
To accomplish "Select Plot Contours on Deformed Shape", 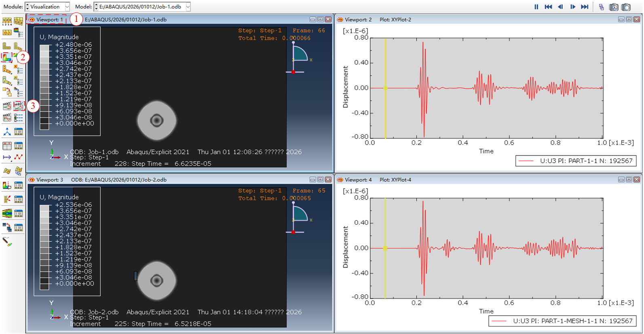I will (7, 57).
